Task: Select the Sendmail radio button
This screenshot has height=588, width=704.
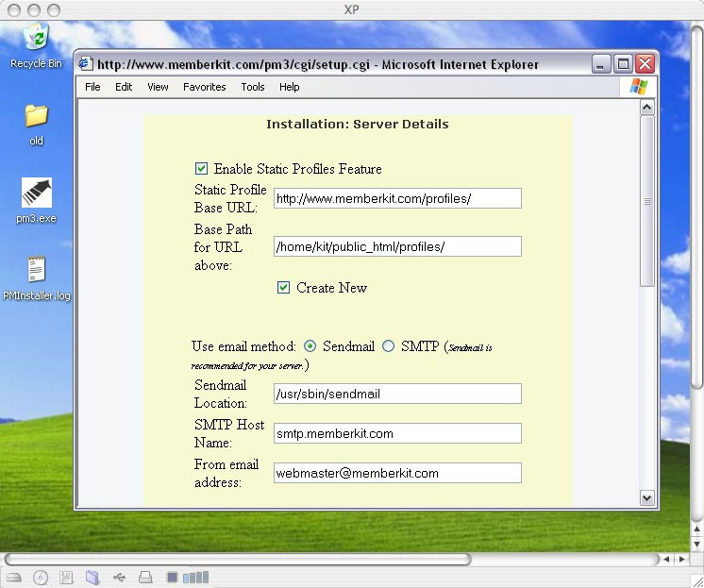Action: (x=310, y=345)
